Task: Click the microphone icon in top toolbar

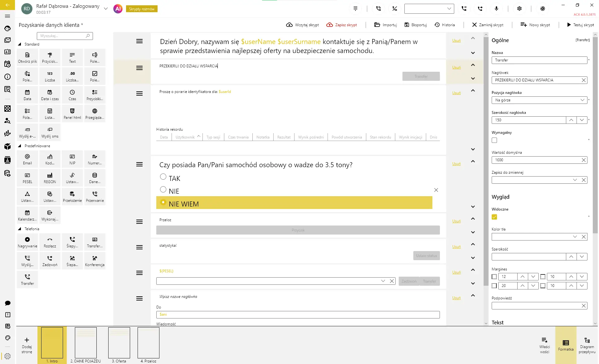Action: coord(496,9)
